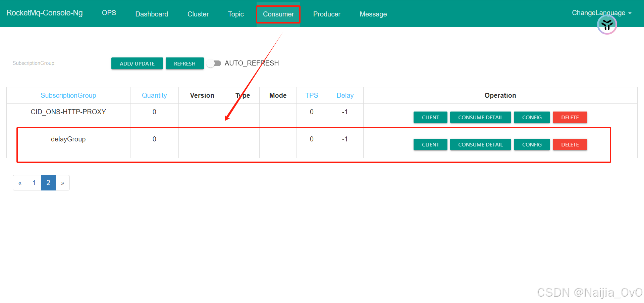Delete the CID_ONS-HTTP-PROXY group
The image size is (644, 303).
click(x=570, y=117)
